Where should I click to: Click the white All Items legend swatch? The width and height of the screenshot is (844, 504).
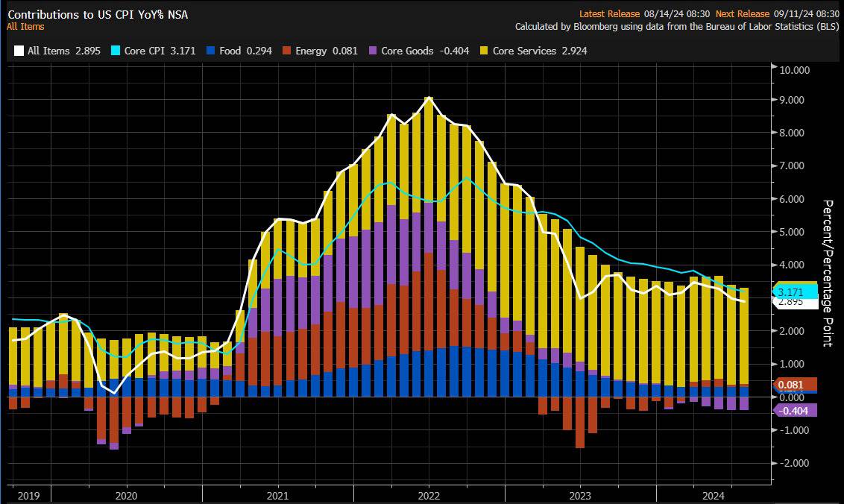tap(19, 51)
